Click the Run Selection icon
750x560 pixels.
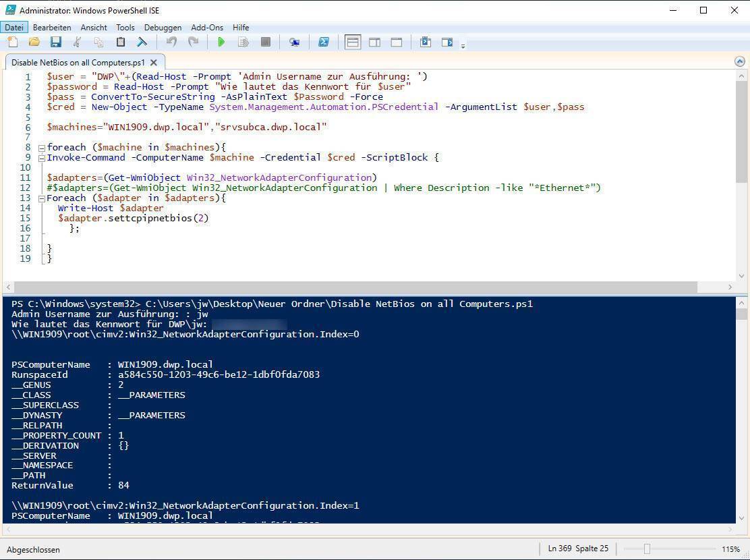[243, 43]
